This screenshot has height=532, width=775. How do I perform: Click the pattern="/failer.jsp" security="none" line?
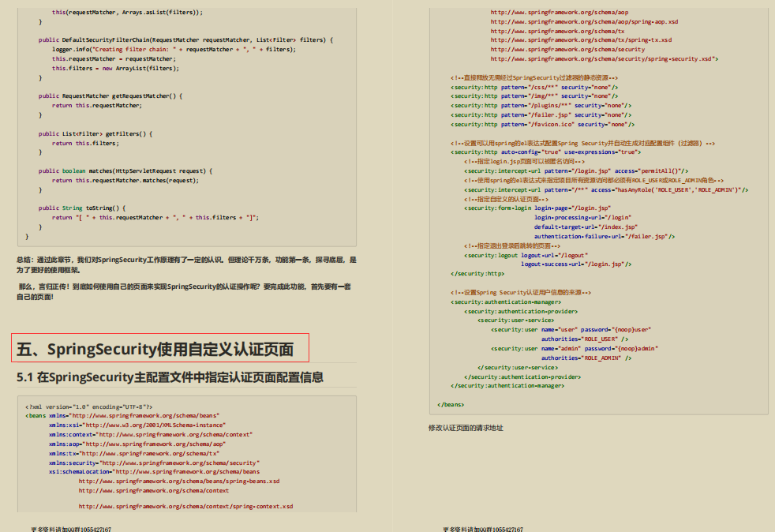tap(541, 115)
